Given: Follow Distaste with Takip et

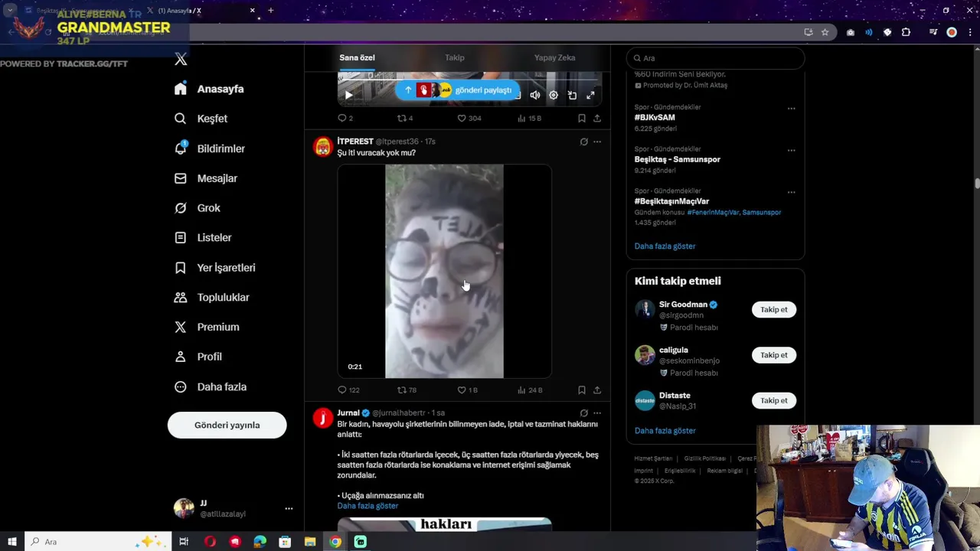Looking at the screenshot, I should pos(773,400).
